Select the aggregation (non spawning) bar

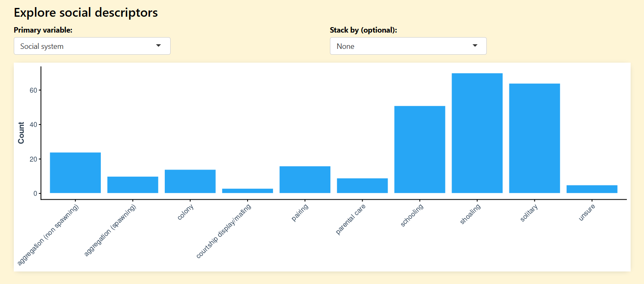coord(75,172)
